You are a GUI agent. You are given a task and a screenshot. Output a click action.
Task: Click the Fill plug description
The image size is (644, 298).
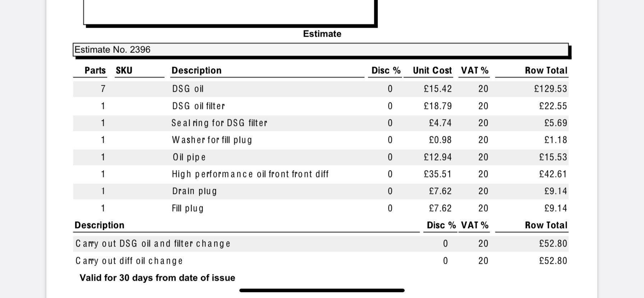pyautogui.click(x=188, y=208)
